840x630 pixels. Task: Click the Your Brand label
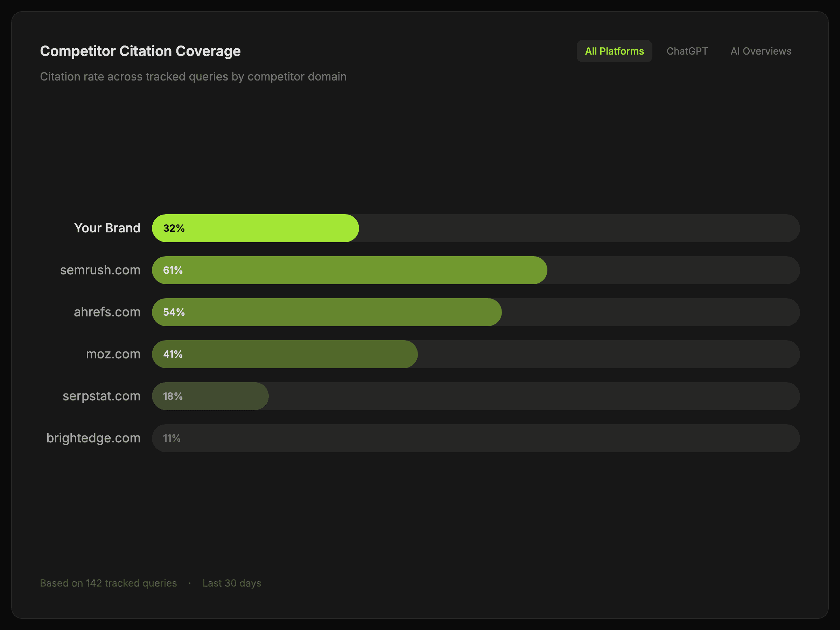107,228
